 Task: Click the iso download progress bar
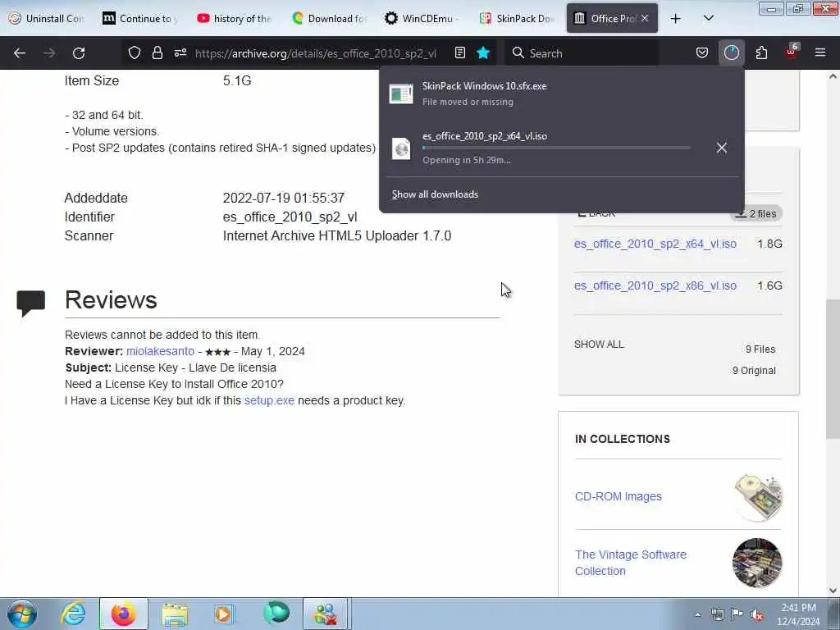click(x=556, y=148)
